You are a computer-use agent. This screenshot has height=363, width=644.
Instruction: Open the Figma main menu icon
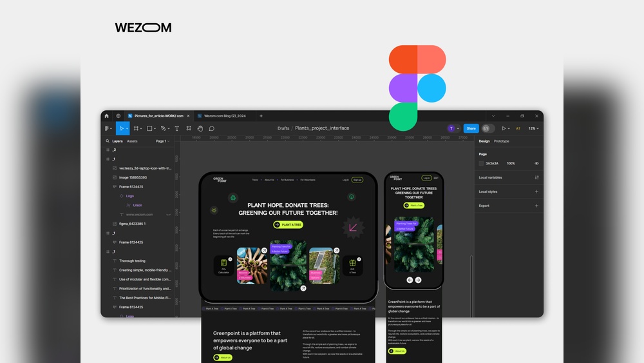coord(107,128)
